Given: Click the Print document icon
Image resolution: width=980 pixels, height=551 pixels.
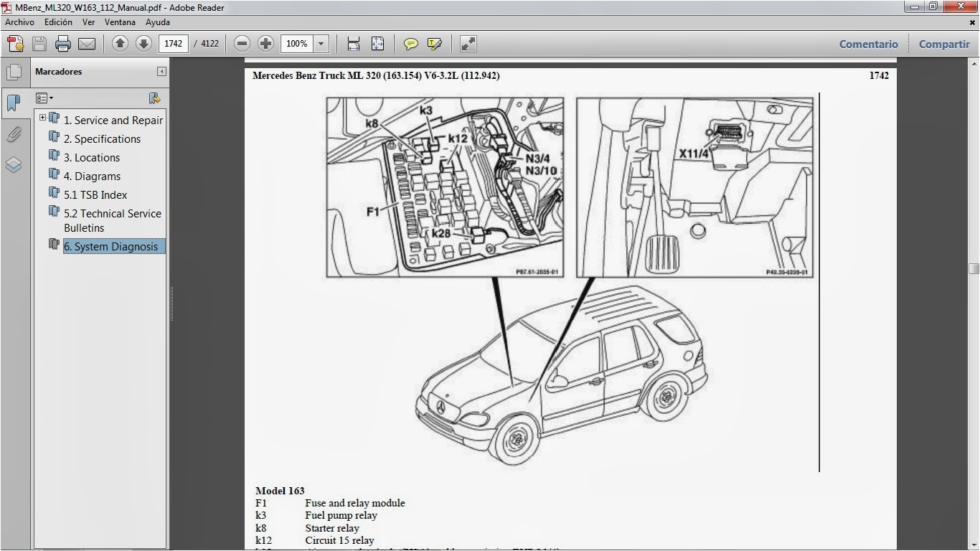Looking at the screenshot, I should [63, 44].
